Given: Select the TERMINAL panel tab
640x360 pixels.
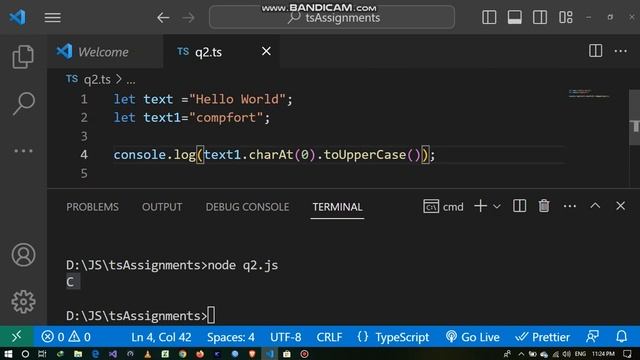Looking at the screenshot, I should tap(337, 207).
